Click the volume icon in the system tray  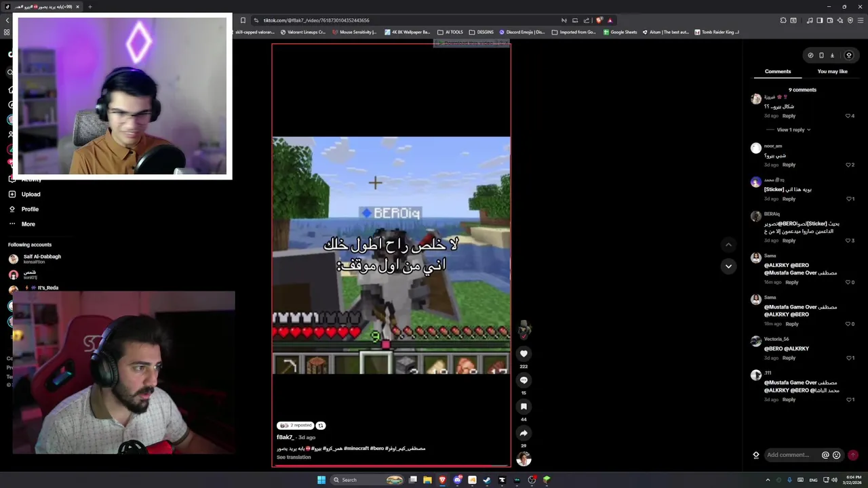coord(834,480)
